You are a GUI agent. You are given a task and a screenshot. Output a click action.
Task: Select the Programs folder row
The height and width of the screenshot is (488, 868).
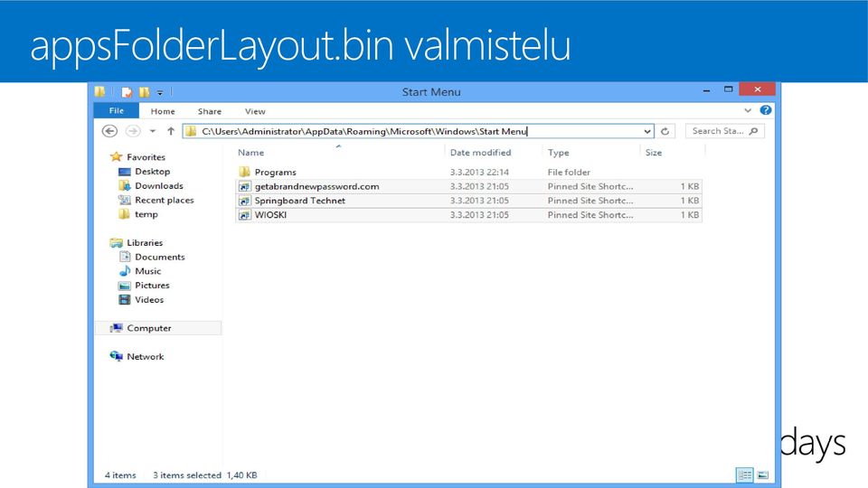(468, 172)
